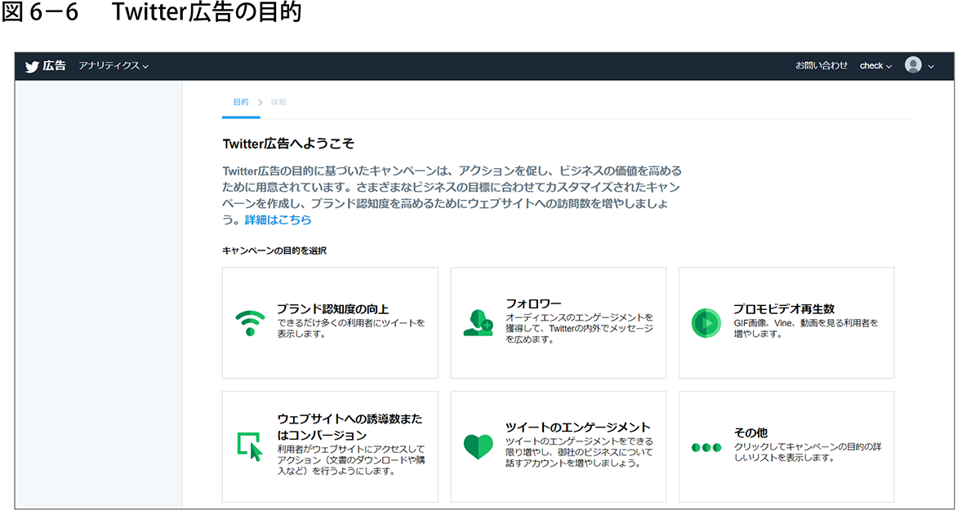Screen dimensions: 980x514
Task: Choose the フォロワー campaign heading
Action: pos(533,304)
